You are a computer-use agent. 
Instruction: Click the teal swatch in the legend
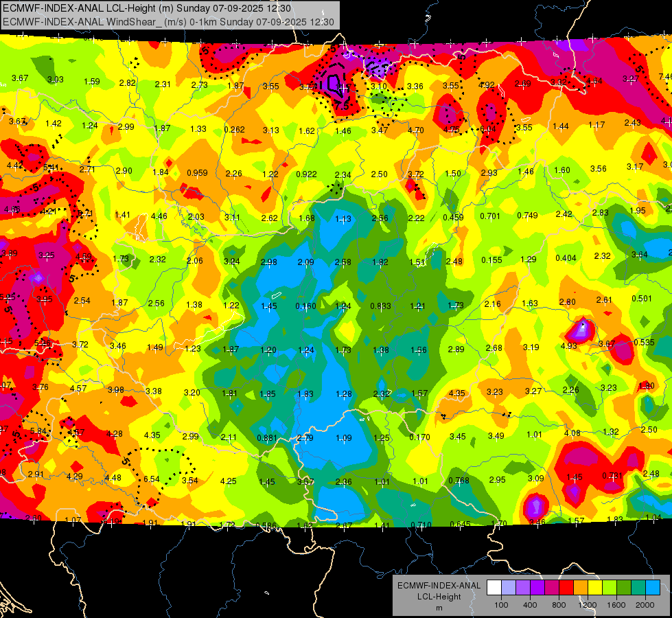pos(638,588)
